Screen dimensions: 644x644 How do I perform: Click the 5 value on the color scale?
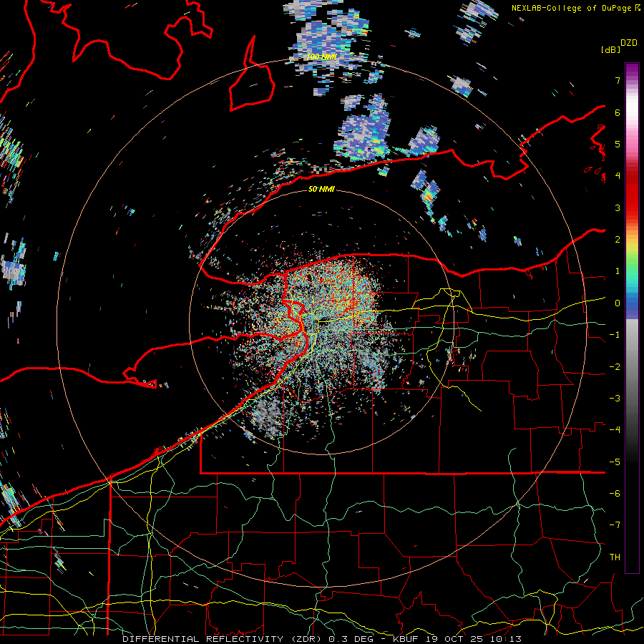pos(618,144)
